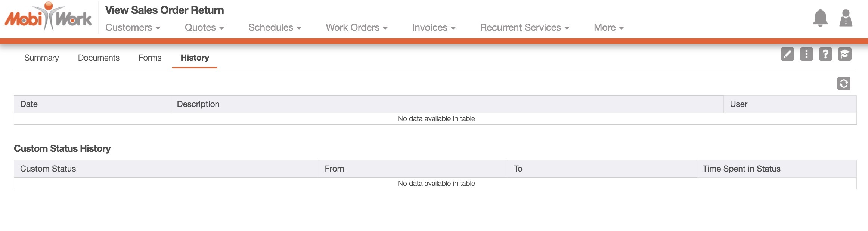Open the notifications bell
The height and width of the screenshot is (231, 868).
click(820, 18)
